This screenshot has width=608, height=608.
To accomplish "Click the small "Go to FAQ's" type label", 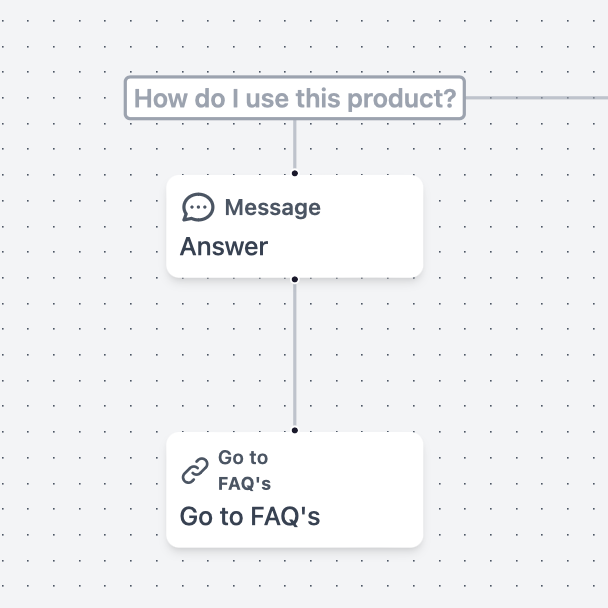I will [x=244, y=470].
